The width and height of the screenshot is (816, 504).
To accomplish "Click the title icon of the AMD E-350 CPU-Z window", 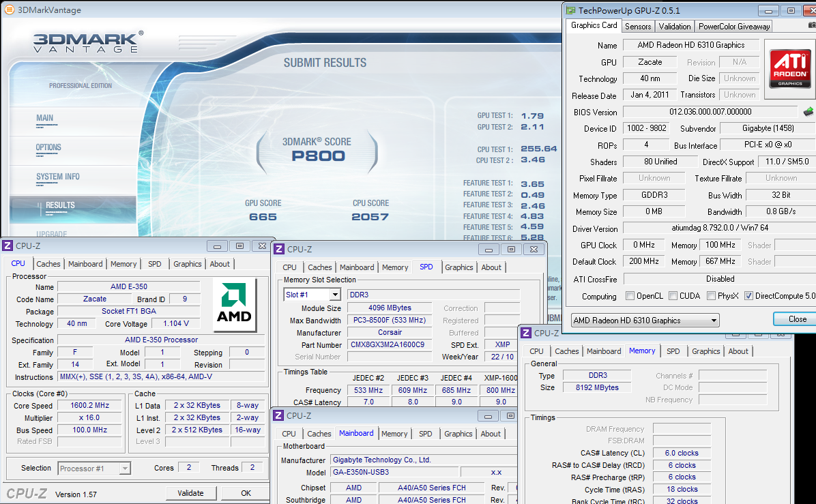I will tap(8, 246).
